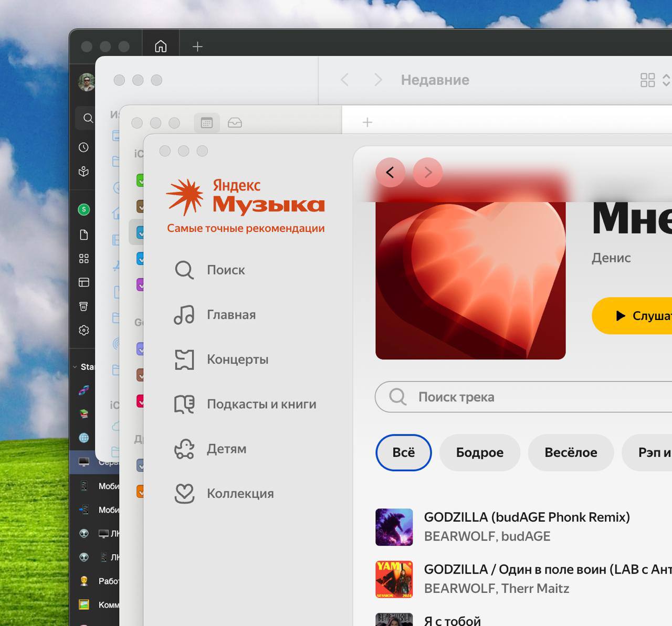Check the orange checkbox near the bottom

(x=140, y=492)
